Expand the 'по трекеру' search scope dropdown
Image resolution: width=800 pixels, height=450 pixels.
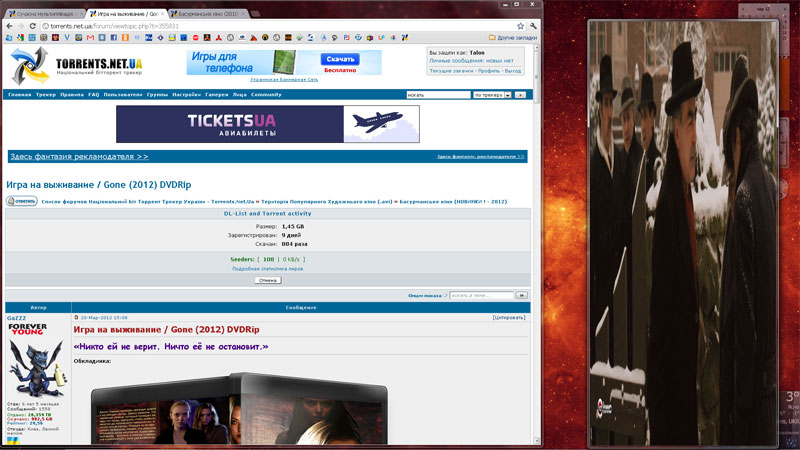(x=490, y=94)
